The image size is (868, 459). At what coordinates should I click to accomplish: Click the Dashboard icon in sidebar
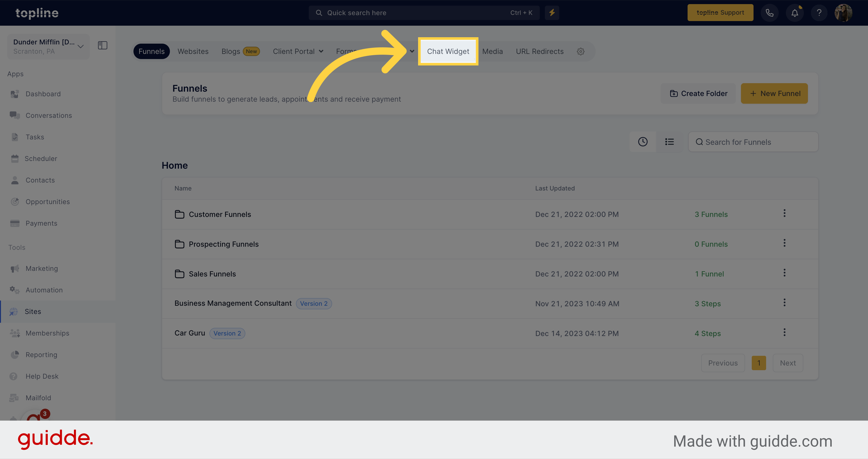point(15,94)
